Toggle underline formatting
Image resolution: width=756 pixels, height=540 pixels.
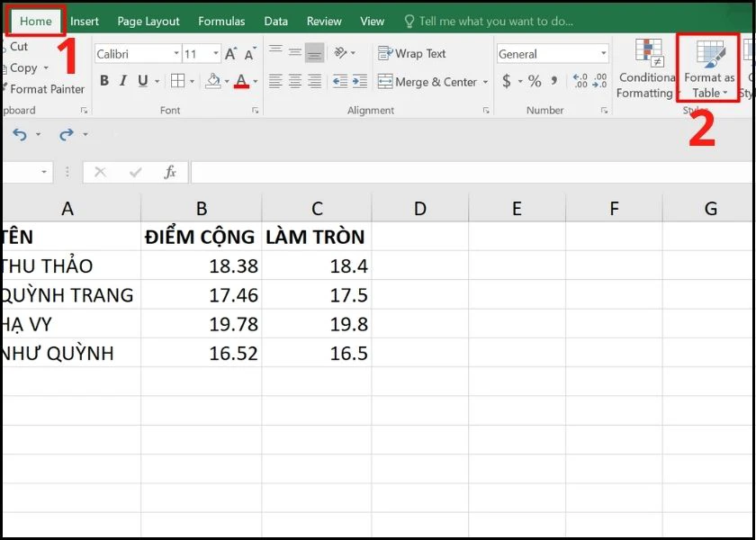point(142,81)
